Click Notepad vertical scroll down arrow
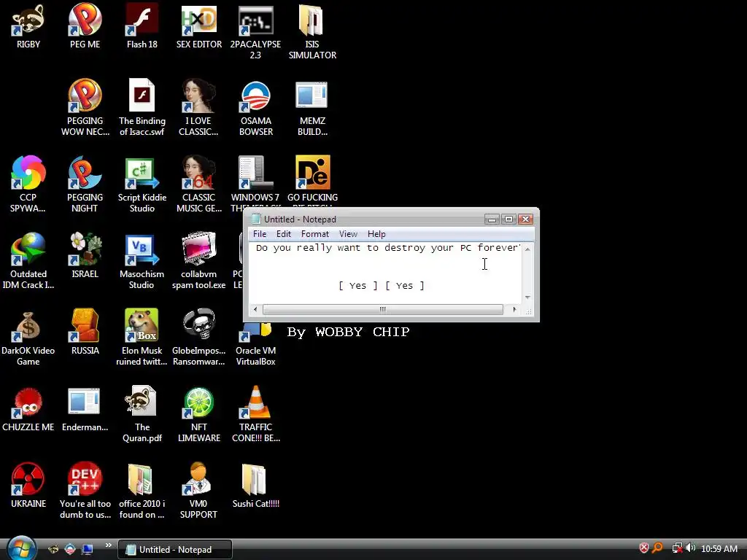747x560 pixels. pos(527,297)
